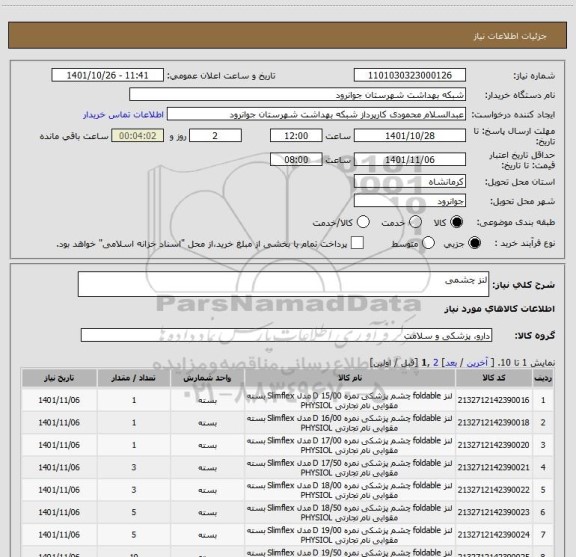Select the کالا/خدمت radio button
This screenshot has height=557, width=576.
click(x=363, y=222)
